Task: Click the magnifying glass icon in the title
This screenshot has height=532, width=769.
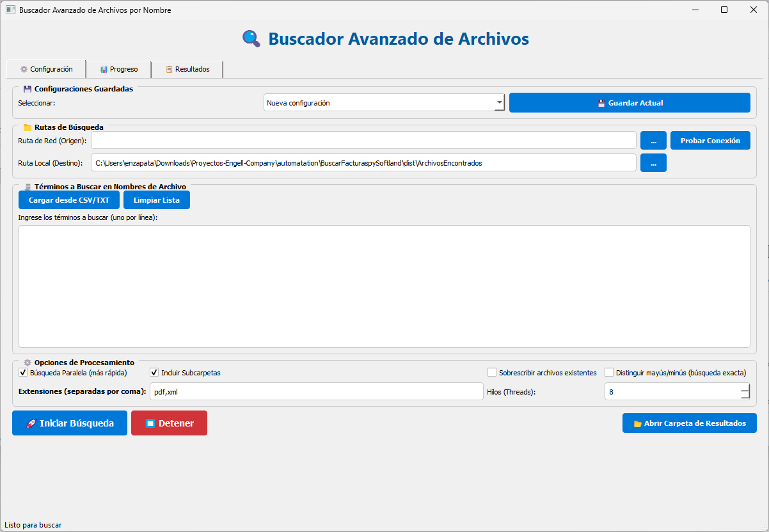Action: [251, 39]
